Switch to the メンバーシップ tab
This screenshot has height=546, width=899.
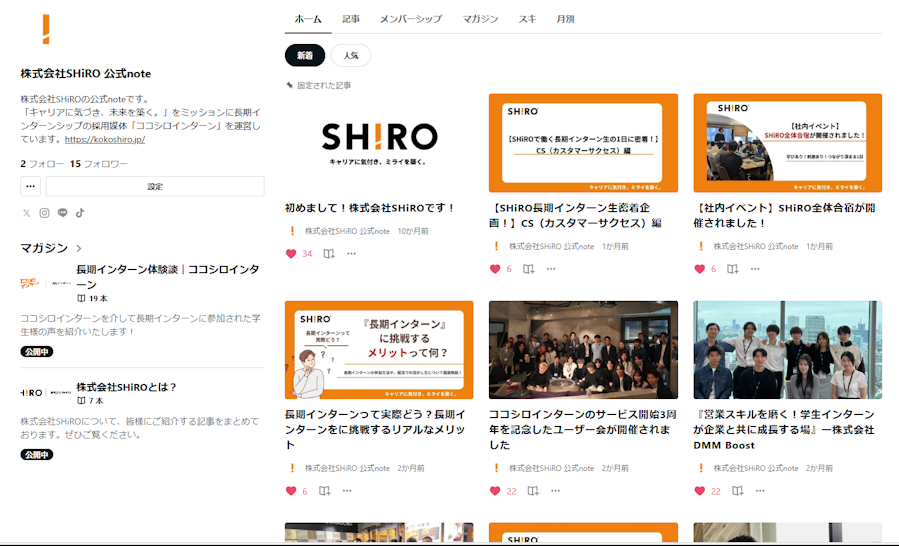[411, 19]
